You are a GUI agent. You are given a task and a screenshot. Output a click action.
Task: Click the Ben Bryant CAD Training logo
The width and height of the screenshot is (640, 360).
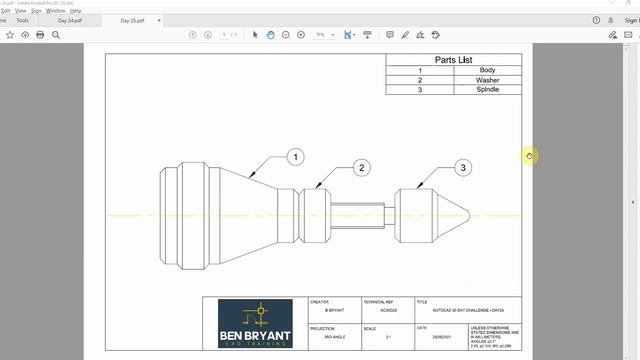pos(255,323)
